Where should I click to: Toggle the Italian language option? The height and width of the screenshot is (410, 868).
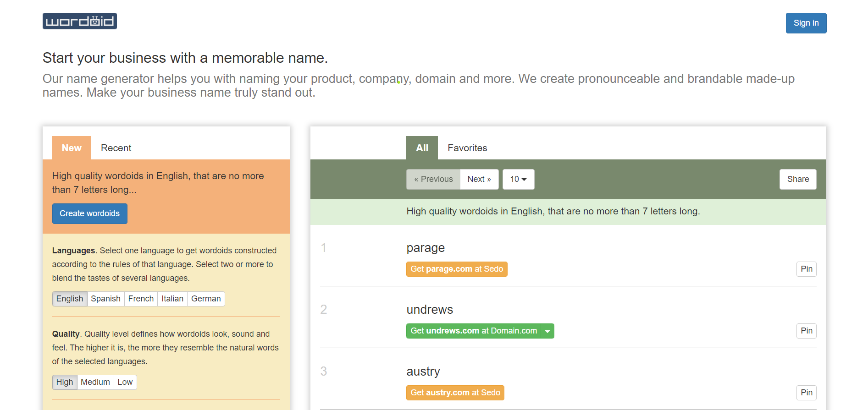click(x=172, y=299)
